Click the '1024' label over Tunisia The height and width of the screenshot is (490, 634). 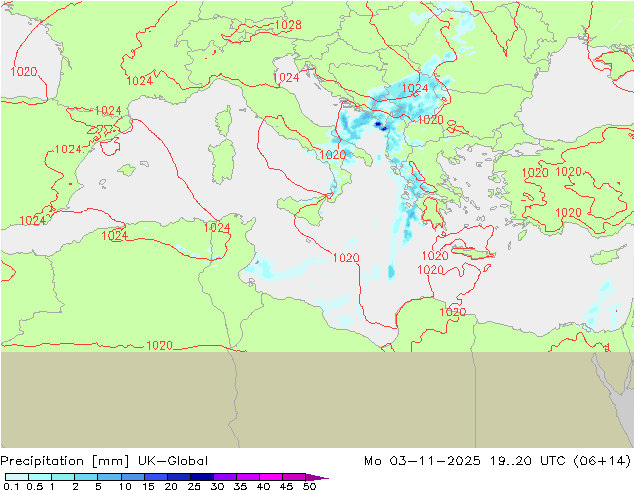tap(217, 228)
